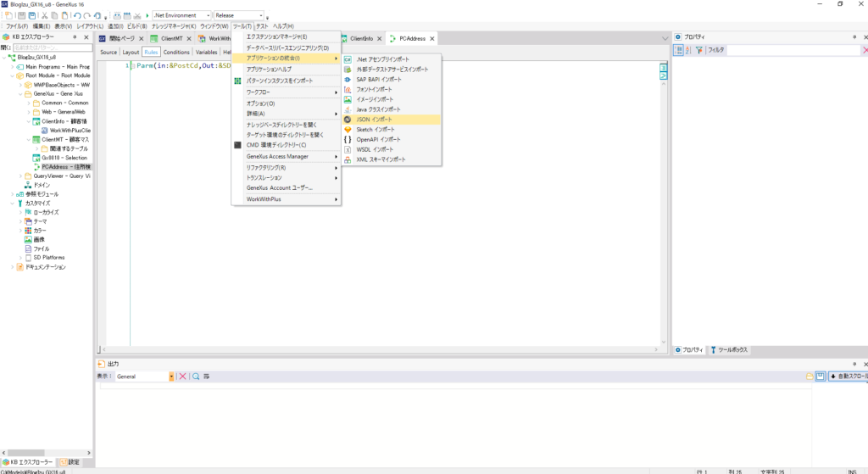Screen dimensions: 868x474
Task: Click the Copy toolbar icon
Action: pyautogui.click(x=55, y=15)
